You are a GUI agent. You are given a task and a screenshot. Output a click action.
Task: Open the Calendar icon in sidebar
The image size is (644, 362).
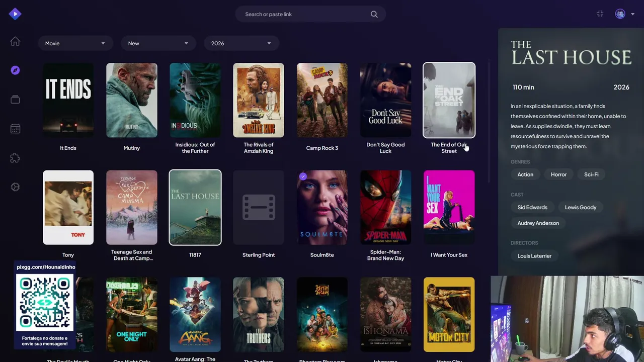[x=15, y=129]
